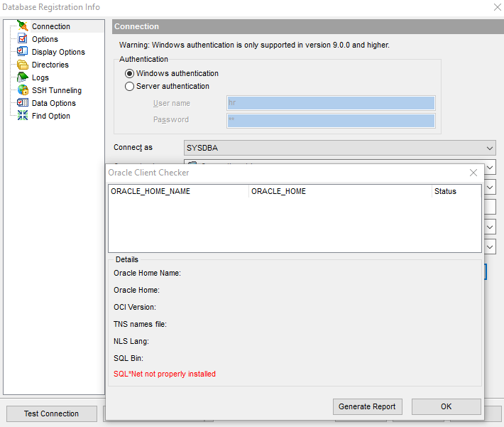Click the Data Options grid icon

(23, 102)
